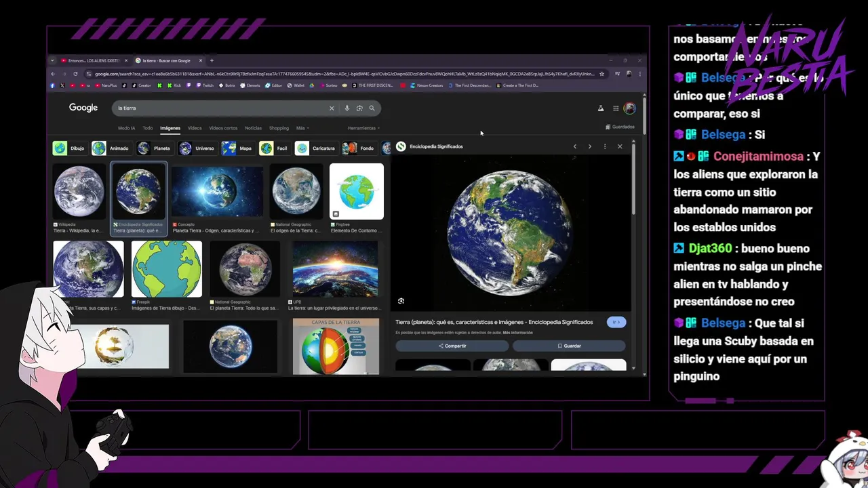Switch to Todo results tab

(147, 128)
